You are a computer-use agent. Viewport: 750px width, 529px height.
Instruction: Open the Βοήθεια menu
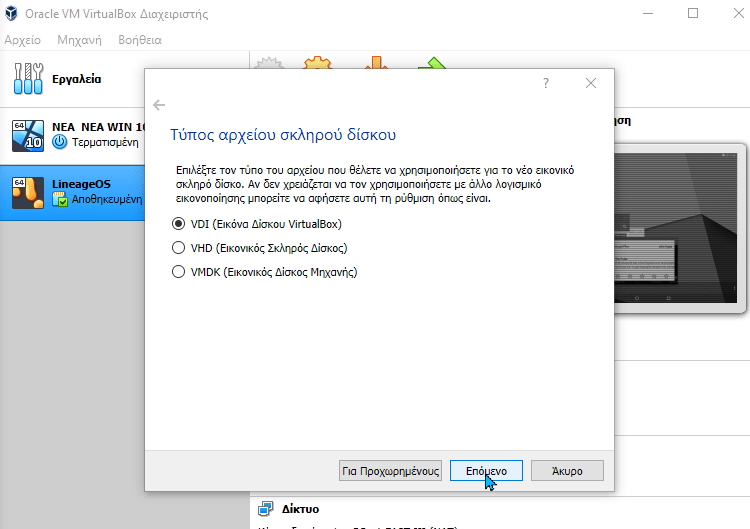(140, 40)
